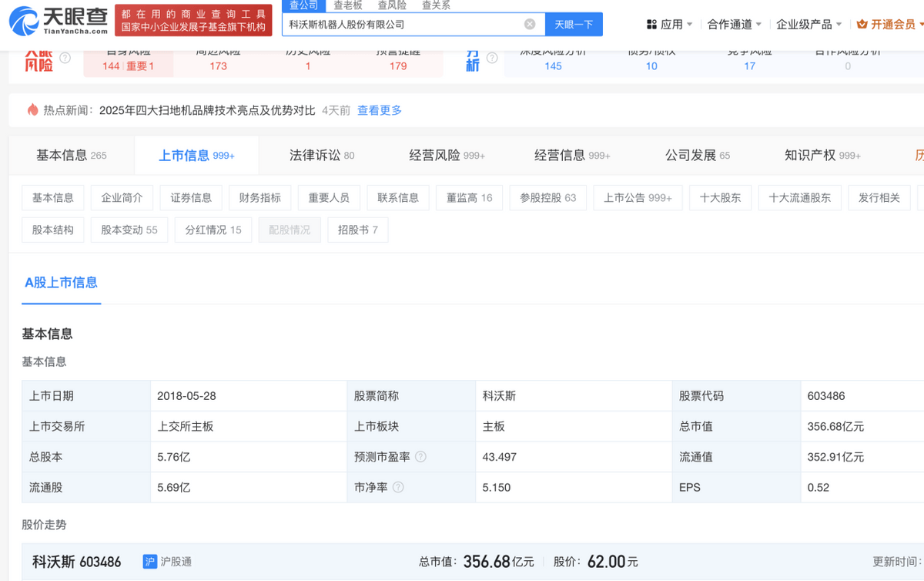Viewport: 924px width, 581px height.
Task: Click the crown icon by 开通会员
Action: pyautogui.click(x=862, y=25)
